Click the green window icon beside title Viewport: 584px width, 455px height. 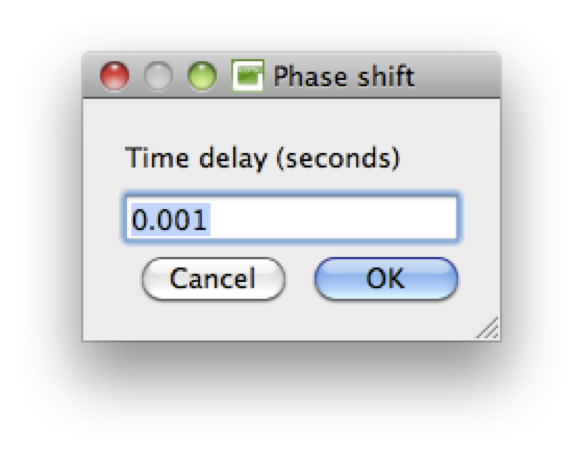[x=248, y=76]
